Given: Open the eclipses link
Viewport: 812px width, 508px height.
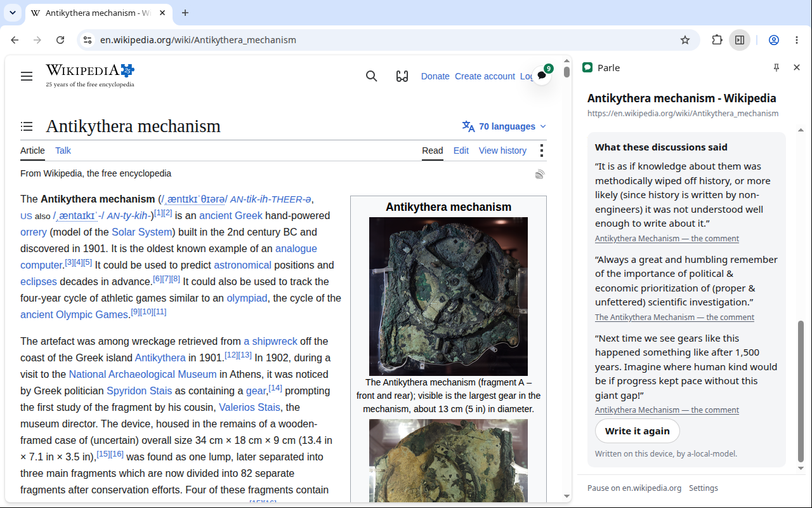Looking at the screenshot, I should click(39, 281).
